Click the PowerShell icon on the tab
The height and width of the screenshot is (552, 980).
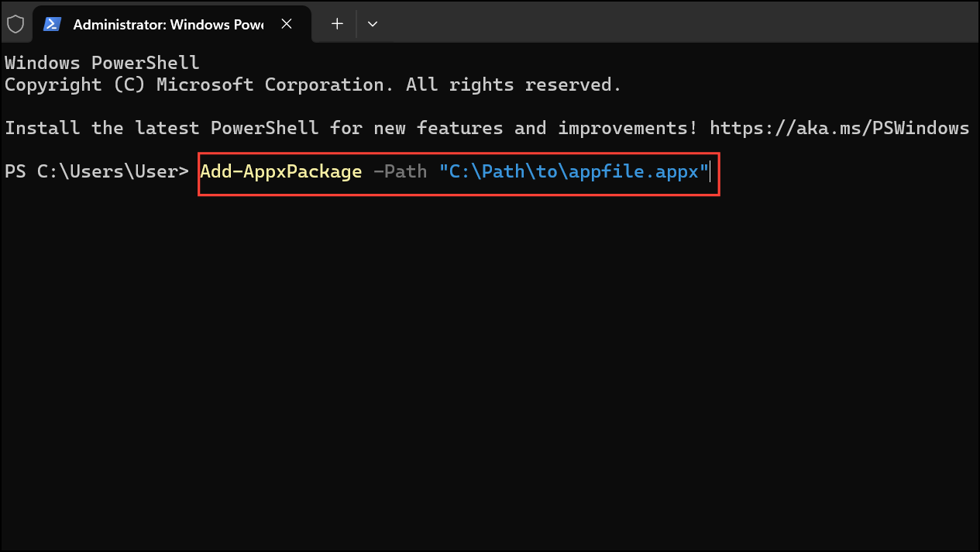pyautogui.click(x=52, y=24)
